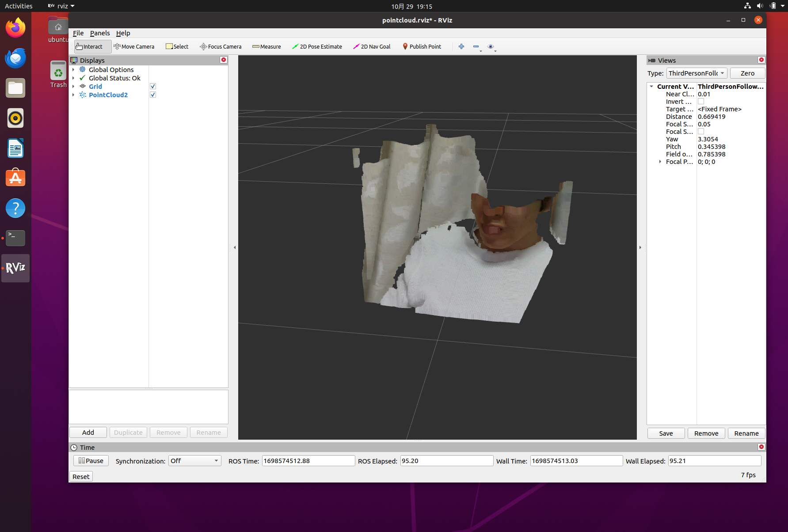Select the 2D Pose Estimate tool
This screenshot has width=788, height=532.
317,46
